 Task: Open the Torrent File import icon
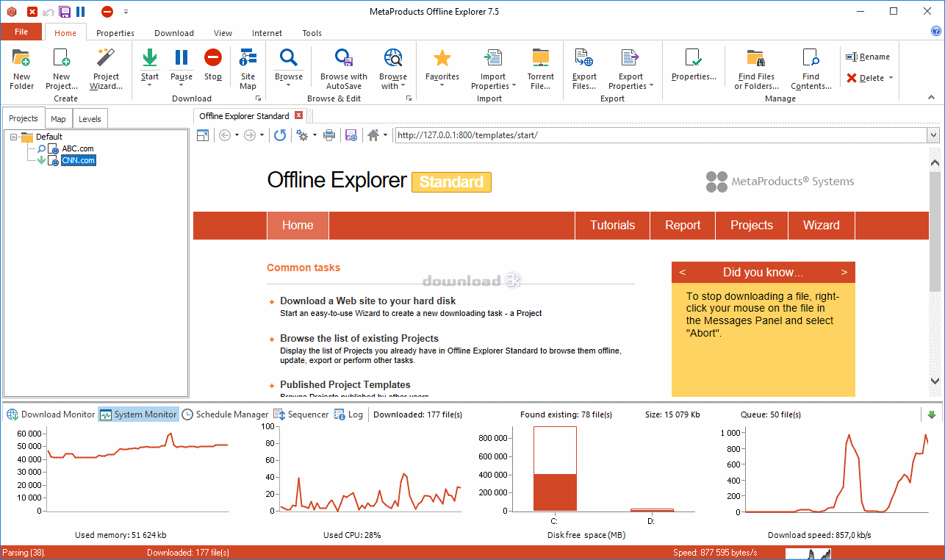540,60
